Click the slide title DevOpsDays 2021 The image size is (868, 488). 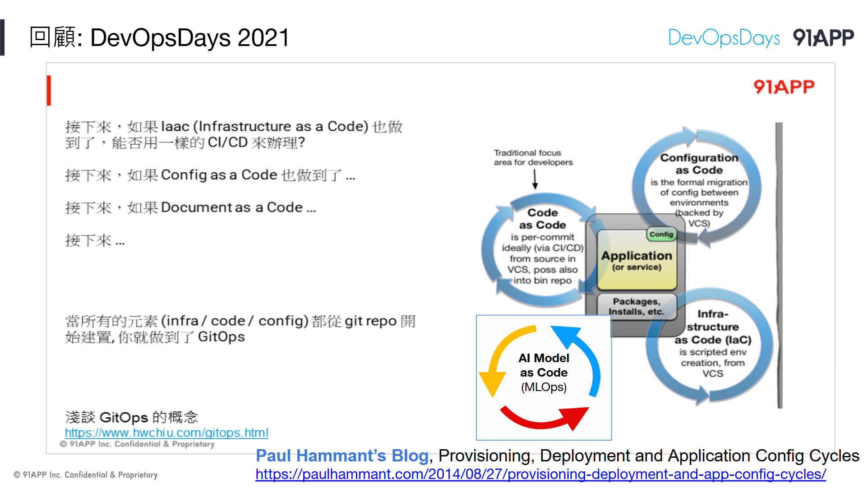click(159, 38)
